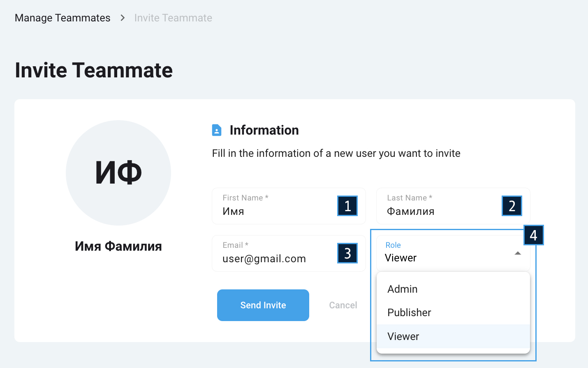Click the Invite Teammate breadcrumb item

(x=173, y=18)
